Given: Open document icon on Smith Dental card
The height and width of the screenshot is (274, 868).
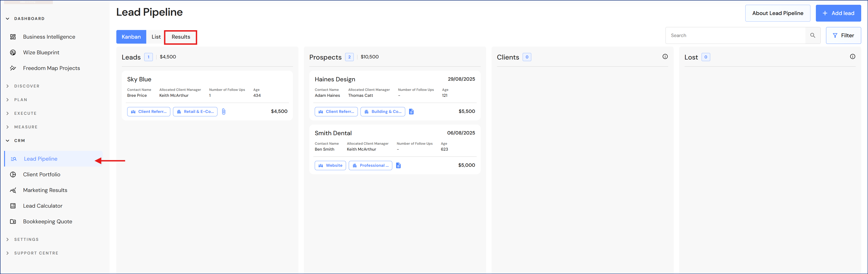Looking at the screenshot, I should pyautogui.click(x=398, y=165).
